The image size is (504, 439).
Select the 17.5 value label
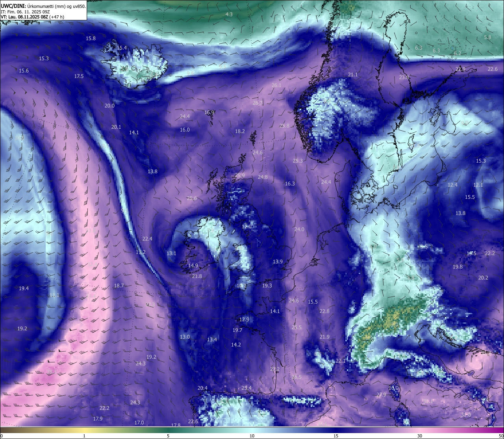point(79,76)
